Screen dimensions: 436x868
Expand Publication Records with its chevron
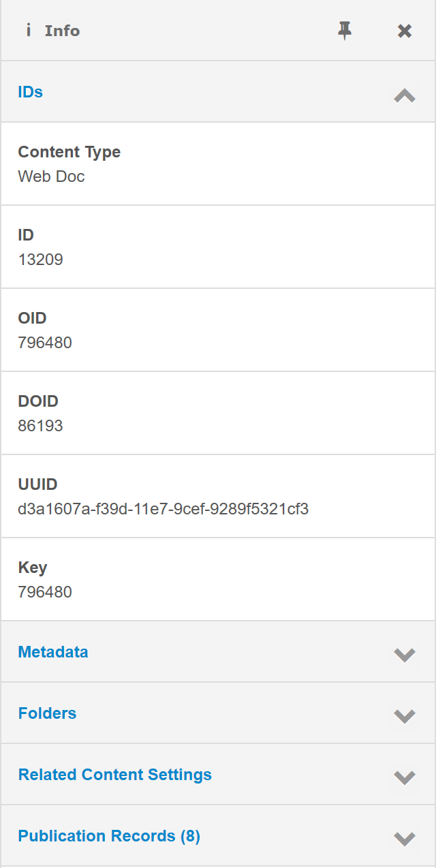point(405,839)
